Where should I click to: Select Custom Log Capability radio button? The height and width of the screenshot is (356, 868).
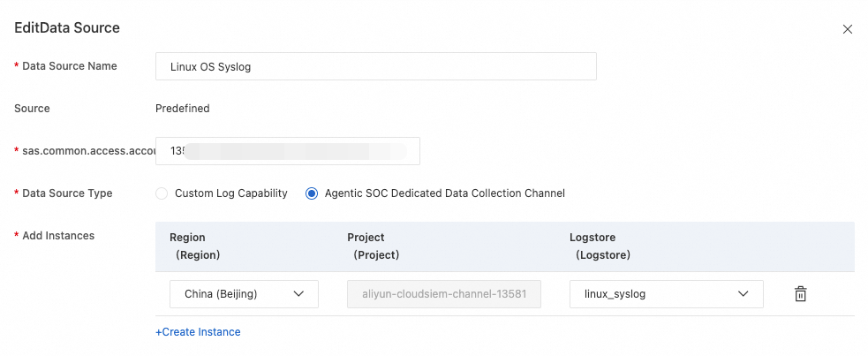162,193
